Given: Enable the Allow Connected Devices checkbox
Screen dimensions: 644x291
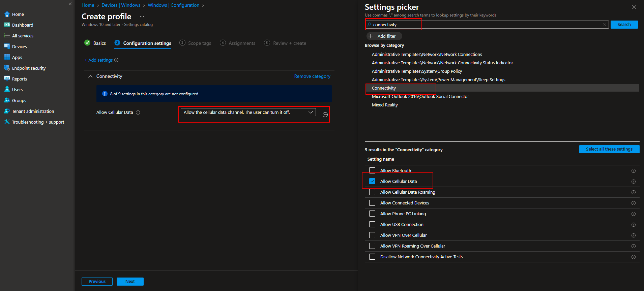Looking at the screenshot, I should tap(372, 203).
